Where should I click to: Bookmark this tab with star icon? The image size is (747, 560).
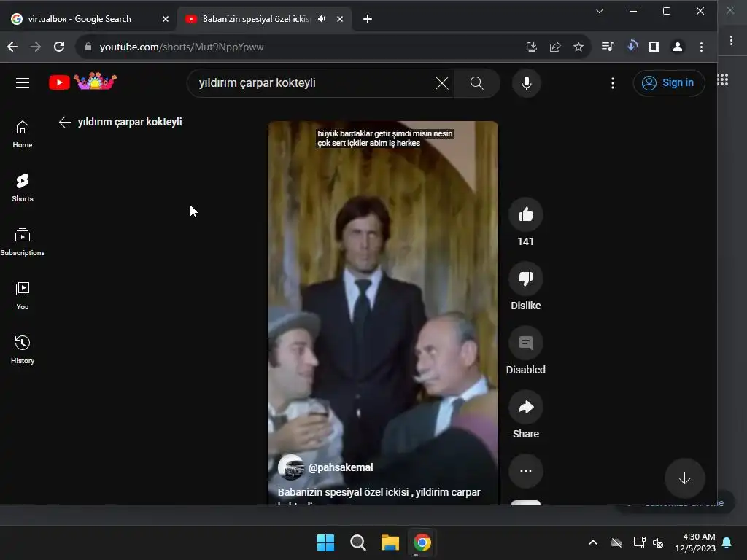pyautogui.click(x=578, y=47)
